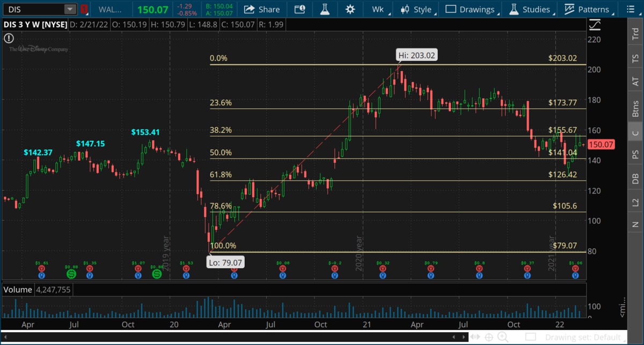The height and width of the screenshot is (345, 644).
Task: Click the first green dividend $0.88 icon
Action: pos(71,274)
